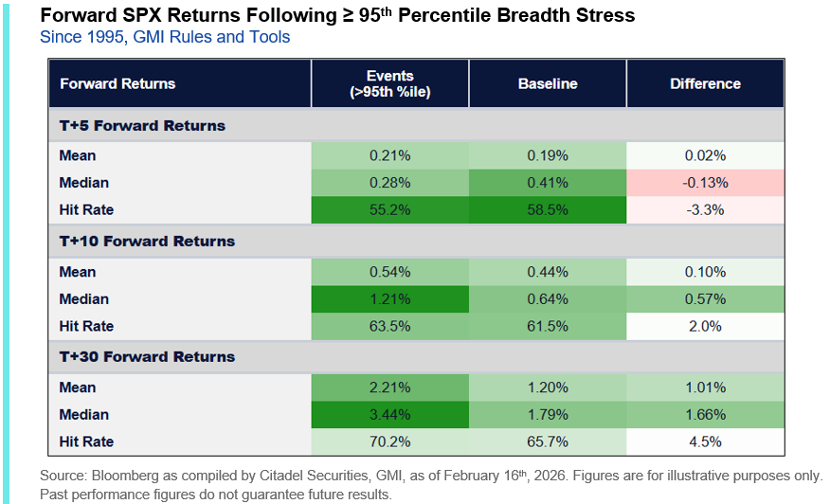Click the 55.2% events hit rate cell

coord(389,210)
